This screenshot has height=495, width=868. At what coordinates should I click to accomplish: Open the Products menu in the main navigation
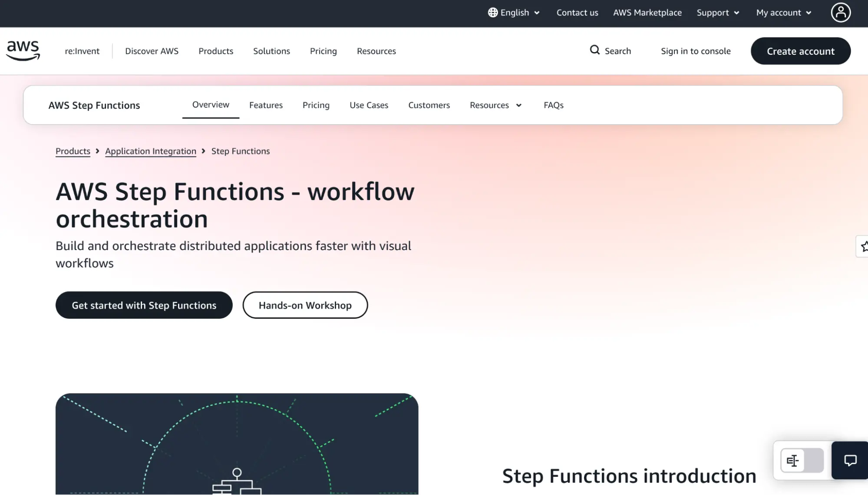click(x=216, y=51)
